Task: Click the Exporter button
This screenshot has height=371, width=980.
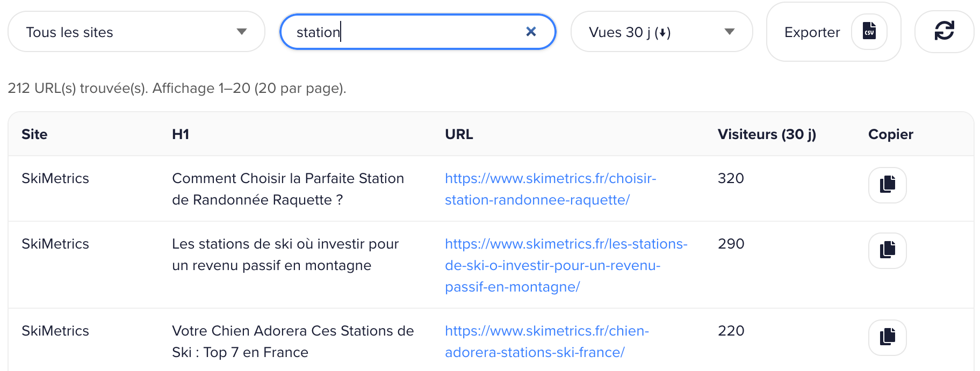Action: pos(812,32)
